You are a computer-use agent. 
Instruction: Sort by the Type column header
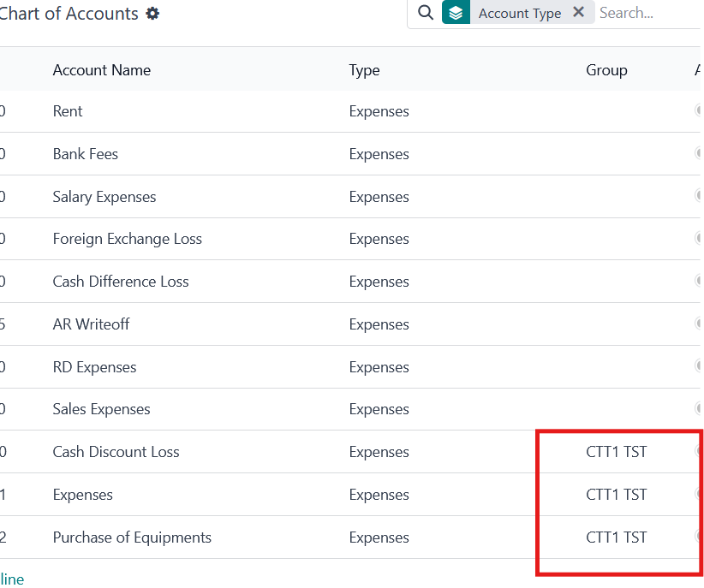[x=364, y=70]
